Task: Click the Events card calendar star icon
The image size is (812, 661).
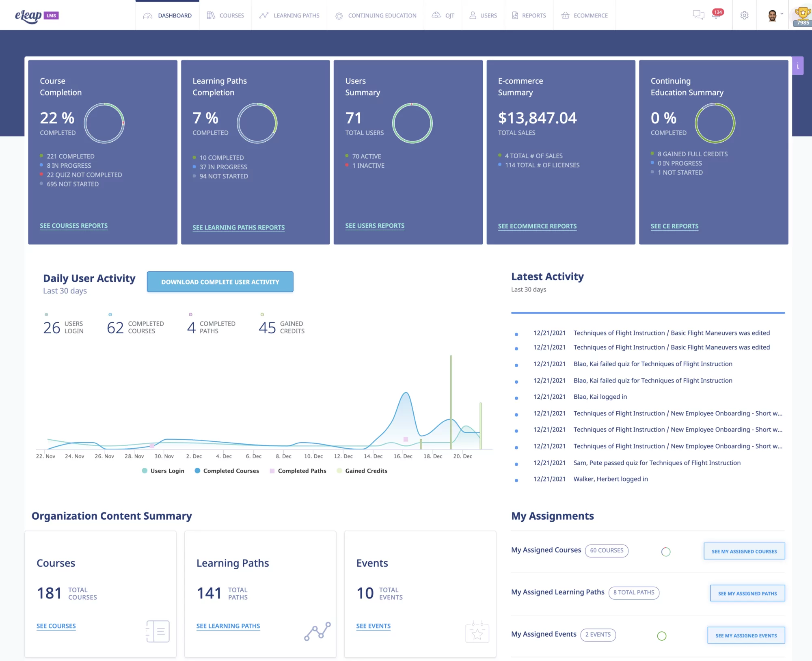Action: point(477,632)
